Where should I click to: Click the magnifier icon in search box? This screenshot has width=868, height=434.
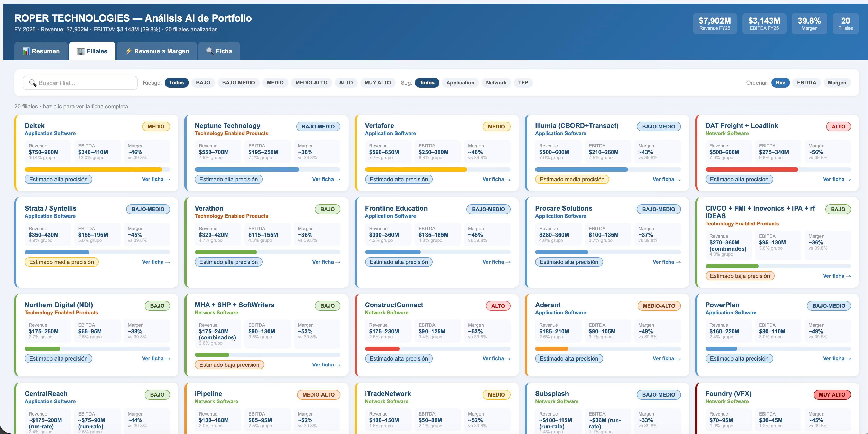(x=32, y=83)
